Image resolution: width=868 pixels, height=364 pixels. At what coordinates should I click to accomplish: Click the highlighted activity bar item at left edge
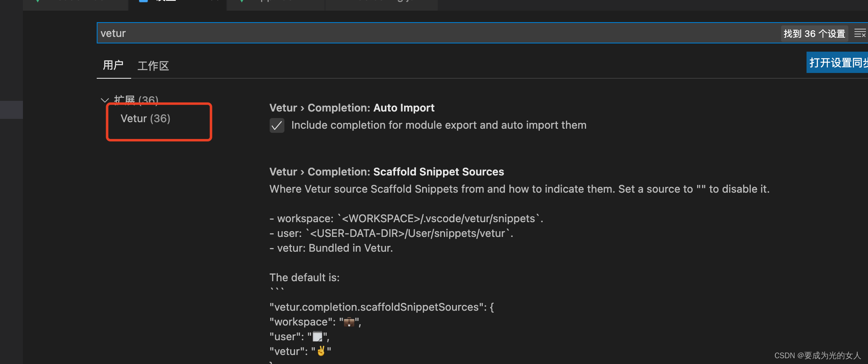coord(11,109)
